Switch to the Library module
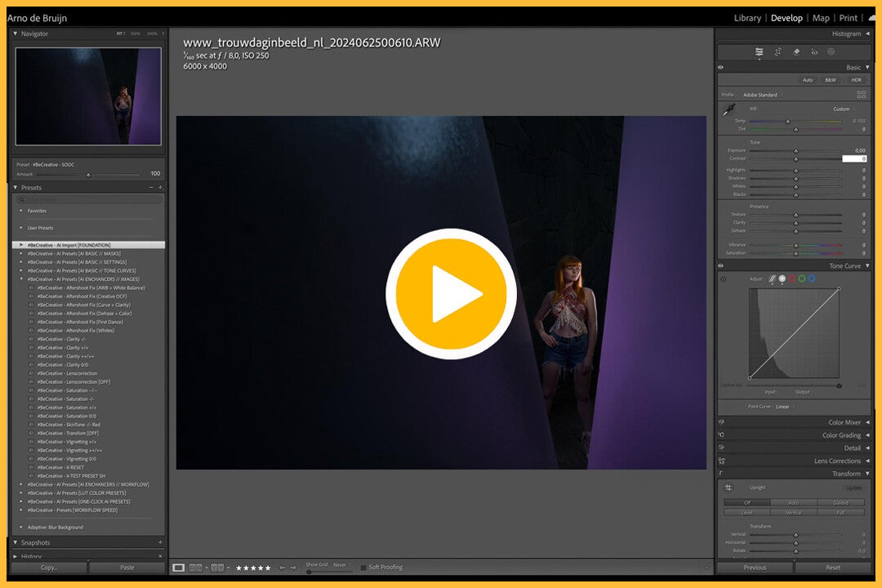Screen dimensions: 882x588 [747, 18]
